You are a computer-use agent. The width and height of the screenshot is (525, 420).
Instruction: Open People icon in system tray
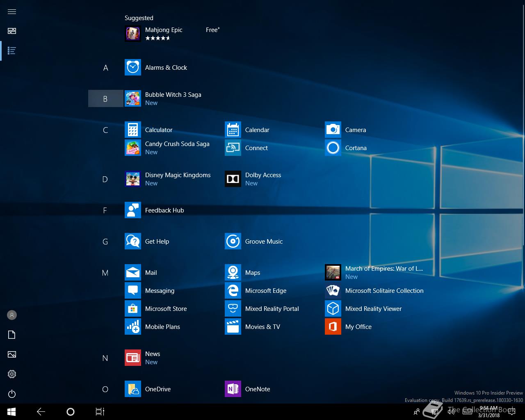pos(417,412)
